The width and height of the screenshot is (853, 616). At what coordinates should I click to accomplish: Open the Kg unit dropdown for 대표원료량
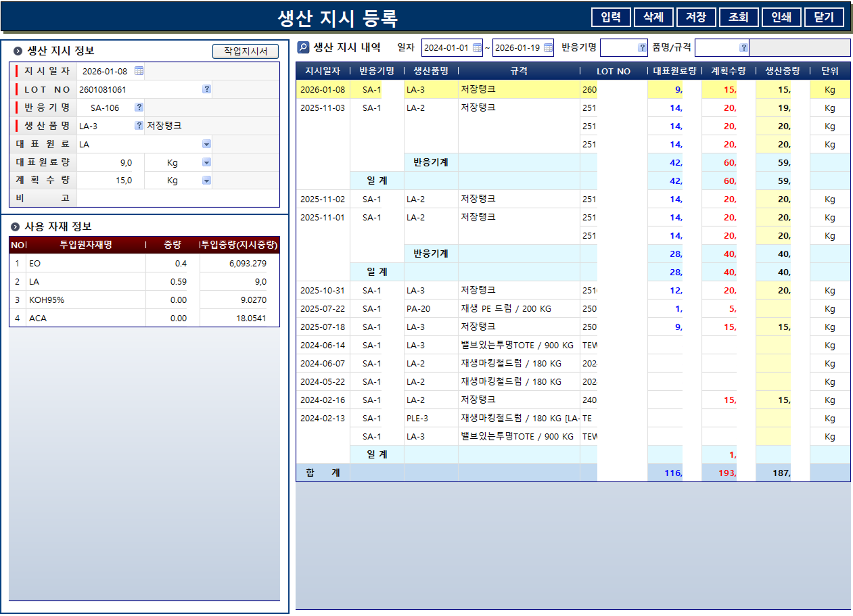point(206,162)
